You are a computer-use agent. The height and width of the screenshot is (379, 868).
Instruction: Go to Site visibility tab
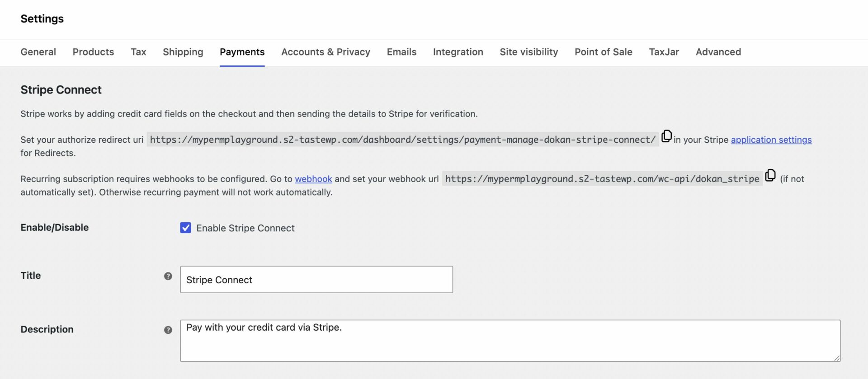click(529, 52)
